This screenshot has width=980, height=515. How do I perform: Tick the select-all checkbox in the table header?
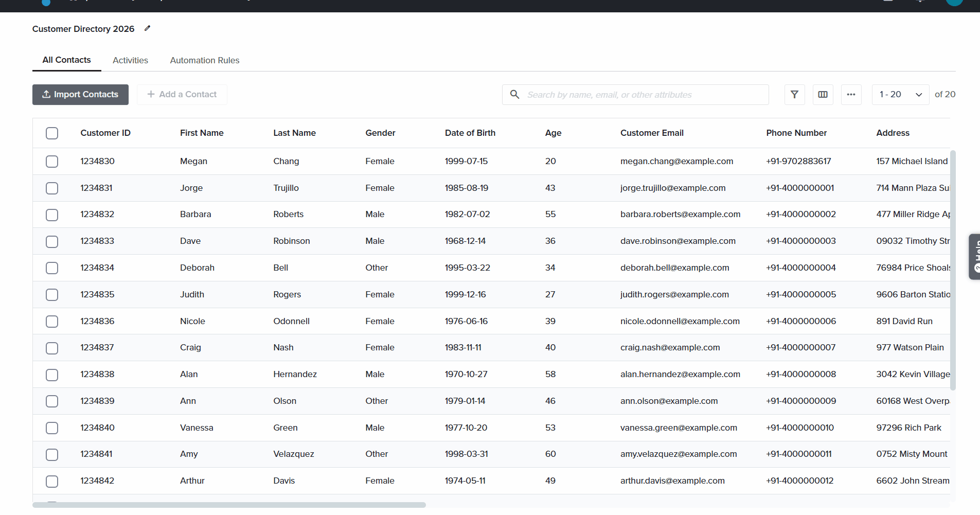click(x=52, y=133)
